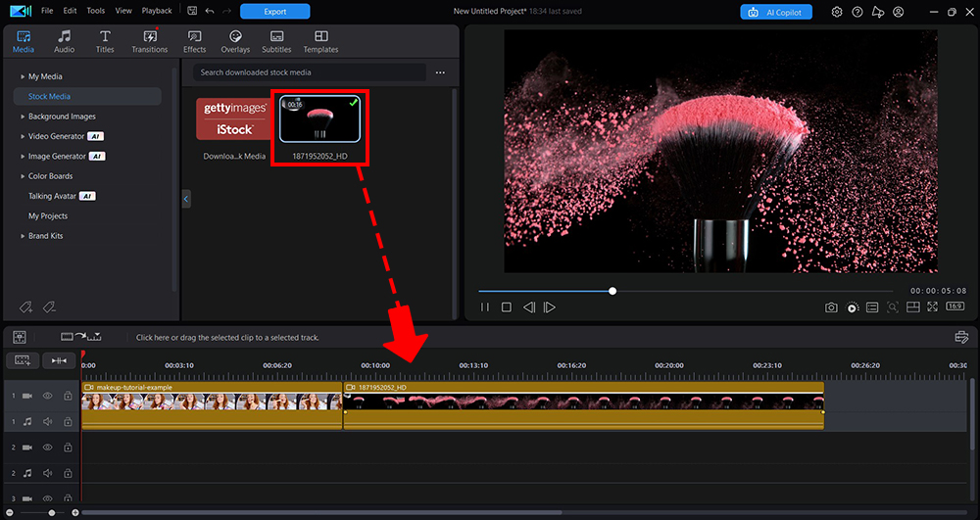
Task: Expand the My Media tree item
Action: click(23, 76)
